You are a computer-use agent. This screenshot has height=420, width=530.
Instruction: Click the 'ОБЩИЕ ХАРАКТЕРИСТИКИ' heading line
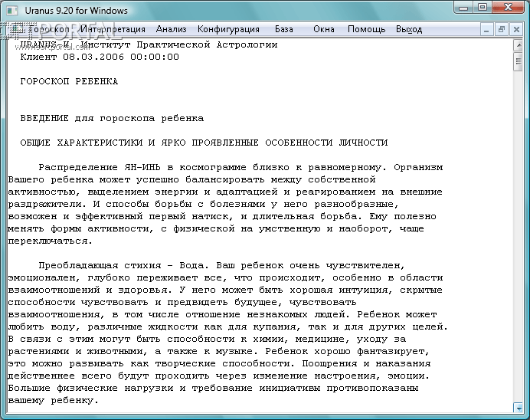[x=204, y=143]
